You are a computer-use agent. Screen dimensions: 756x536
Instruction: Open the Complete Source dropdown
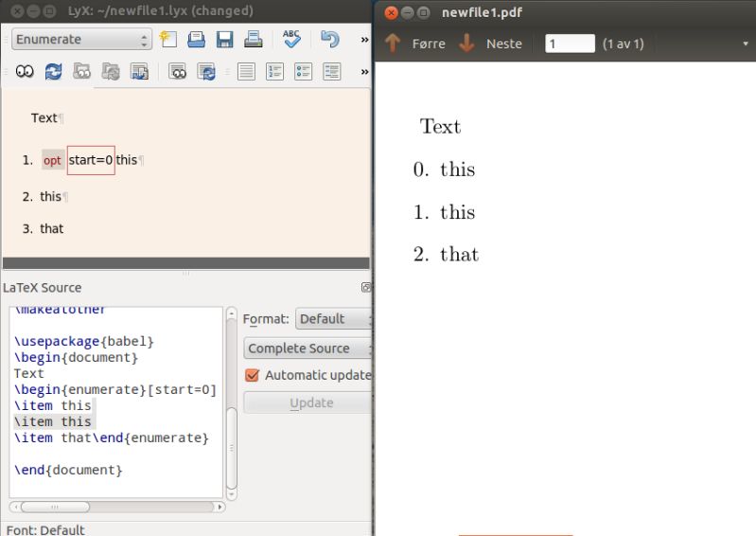pos(308,348)
